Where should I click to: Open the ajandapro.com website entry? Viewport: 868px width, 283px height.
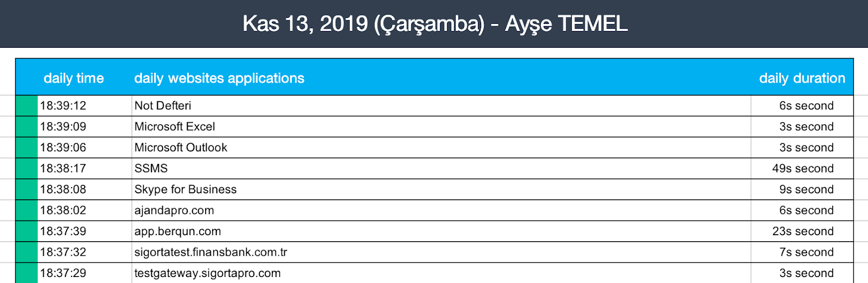point(174,210)
